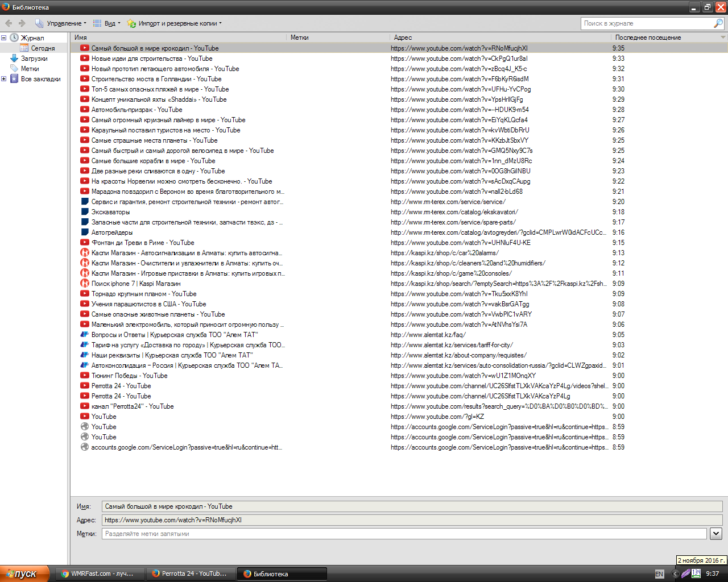Click the YouTube favicon of 'канал "Perrotta24"' row
This screenshot has height=582, width=728.
coord(85,406)
